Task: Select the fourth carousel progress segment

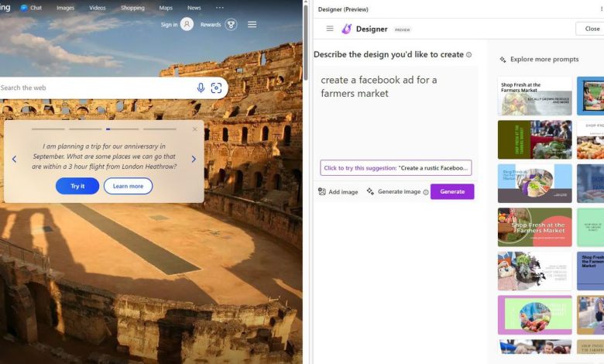Action: point(160,129)
